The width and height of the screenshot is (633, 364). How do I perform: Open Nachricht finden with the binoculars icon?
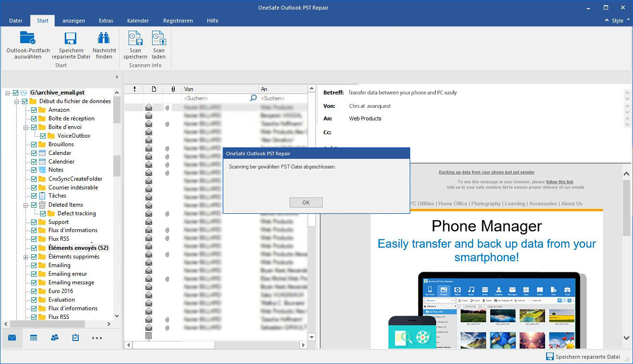pos(104,38)
